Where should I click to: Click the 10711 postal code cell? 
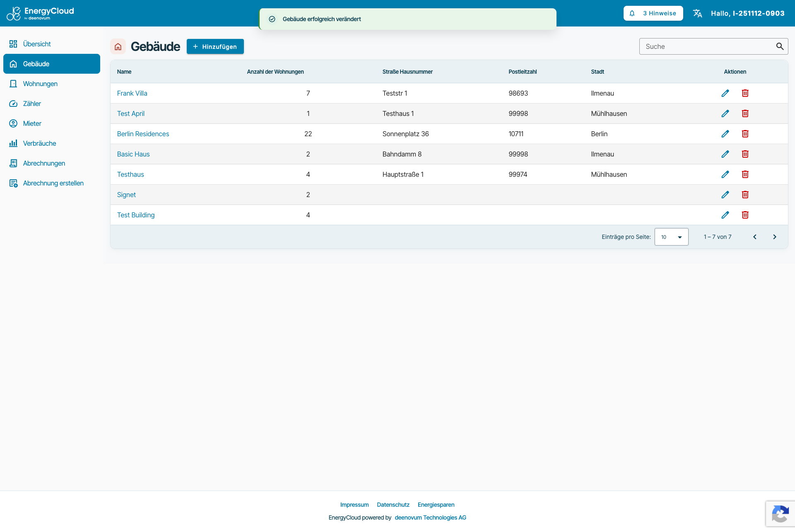tap(516, 134)
